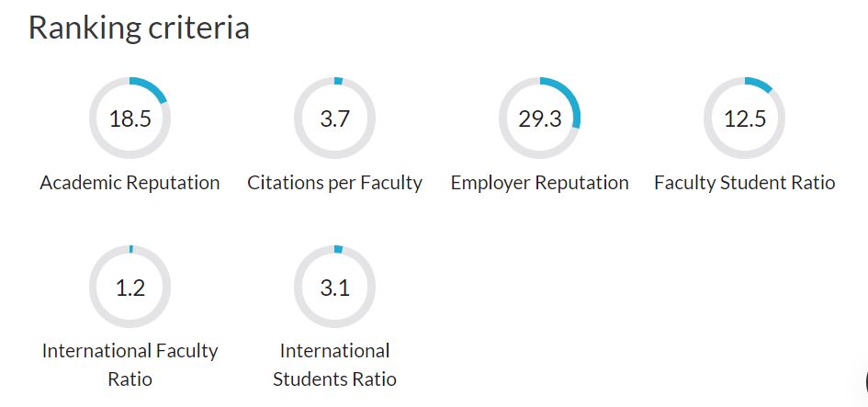Select the 3.7 score number
The image size is (868, 407).
coord(335,119)
